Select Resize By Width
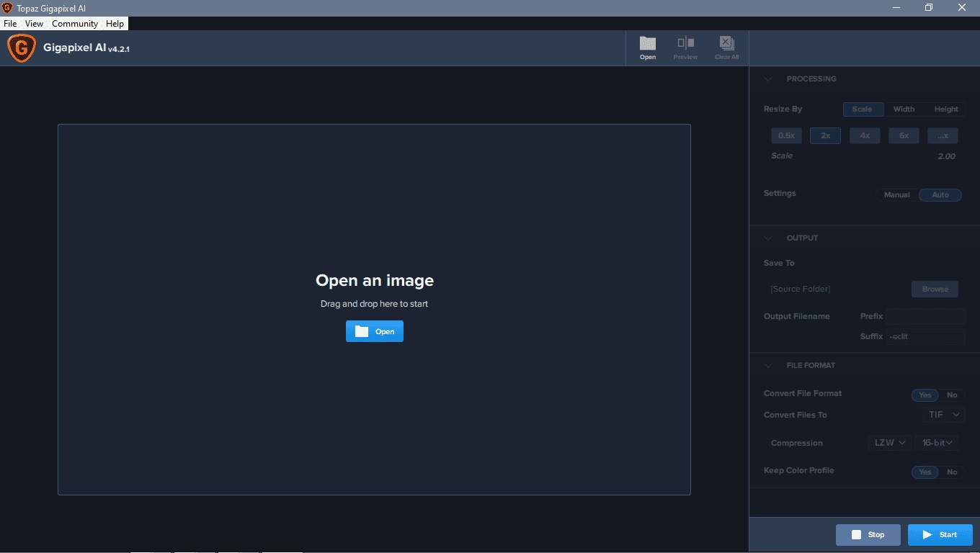Screen dimensions: 980x553 904,109
